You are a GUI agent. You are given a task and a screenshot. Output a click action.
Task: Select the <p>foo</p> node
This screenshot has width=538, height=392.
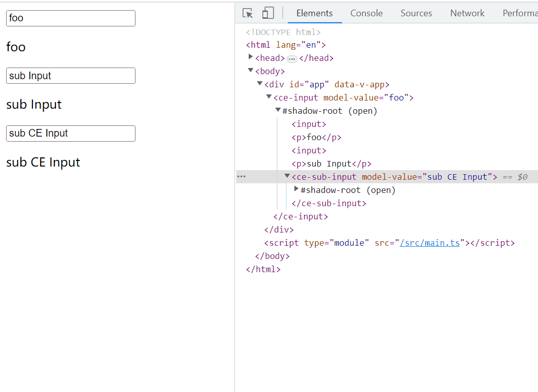tap(316, 137)
